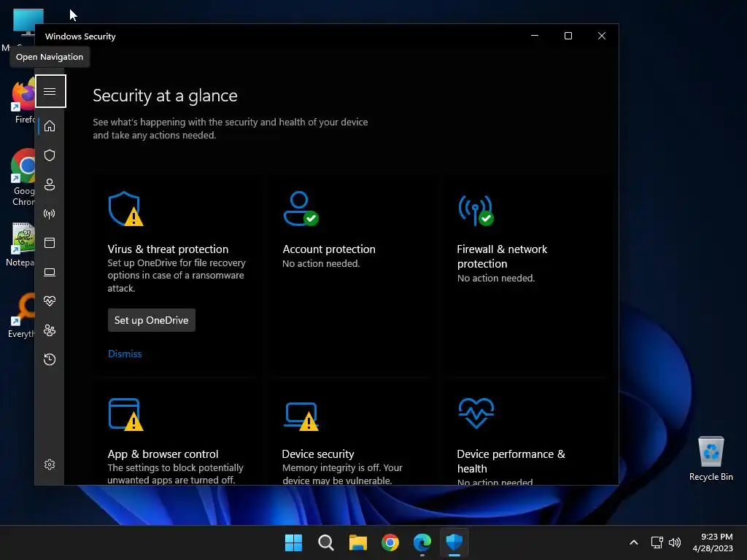Show hidden icons in system tray
Viewport: 747px width, 560px height.
tap(634, 542)
